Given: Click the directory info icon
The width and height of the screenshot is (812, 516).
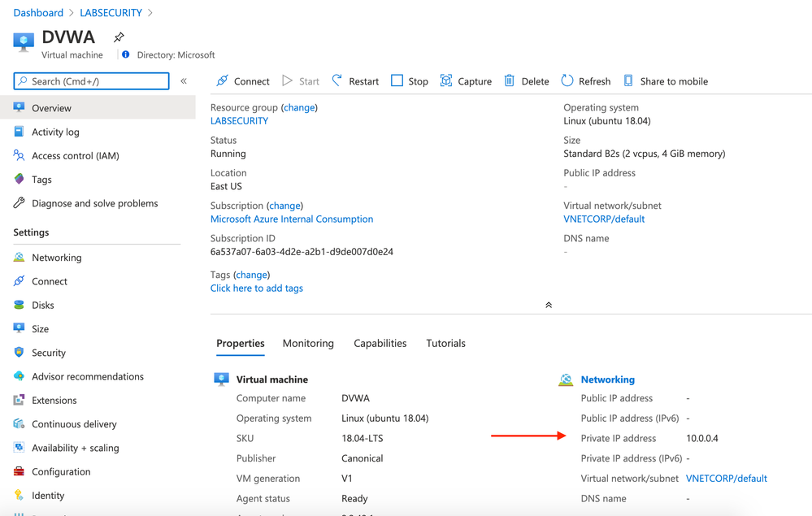Looking at the screenshot, I should (x=125, y=54).
